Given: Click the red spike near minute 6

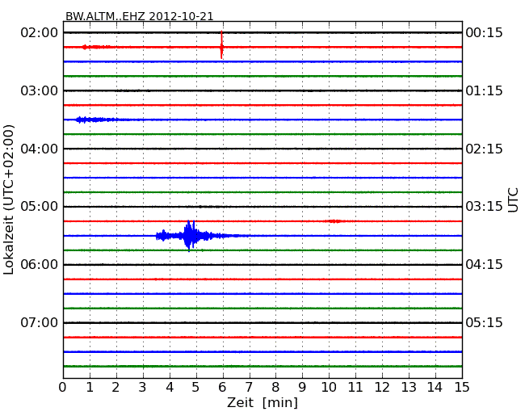Looking at the screenshot, I should point(221,45).
